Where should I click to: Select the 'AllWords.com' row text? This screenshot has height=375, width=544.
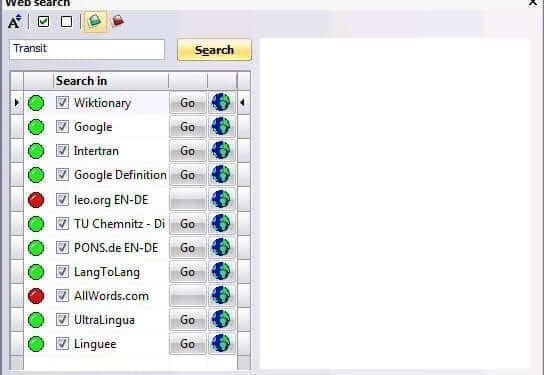click(111, 296)
